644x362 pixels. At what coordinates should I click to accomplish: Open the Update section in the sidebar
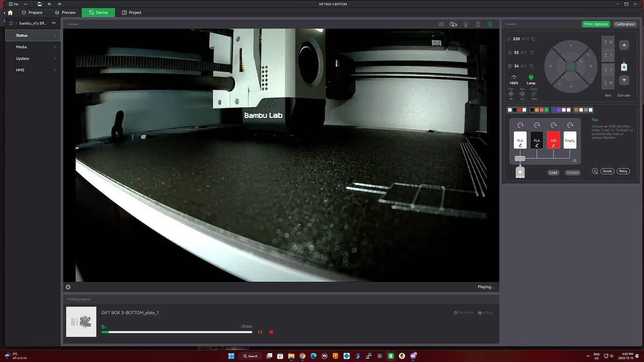coord(33,59)
